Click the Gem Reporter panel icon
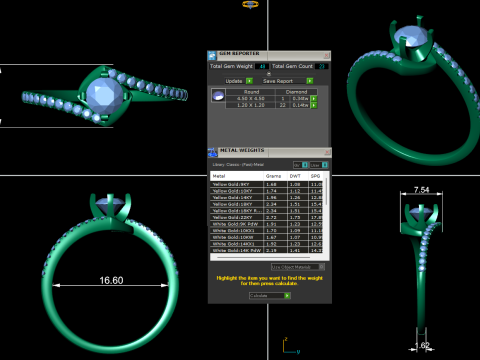 212,55
